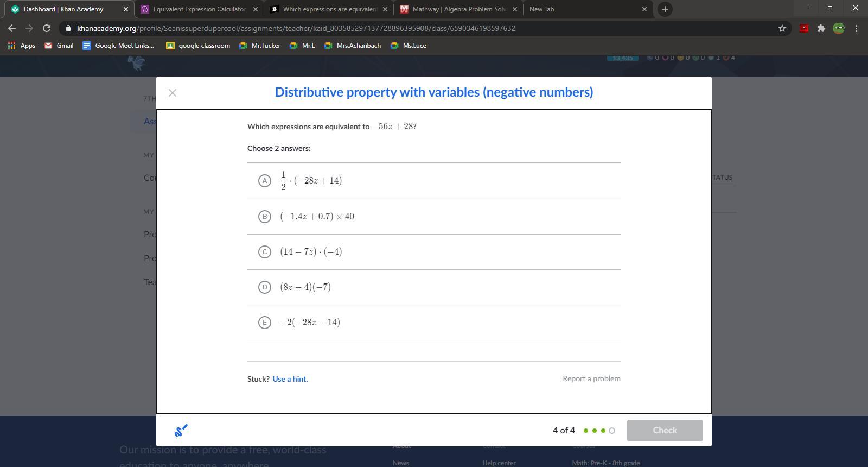Close the Dashboard Khan Academy tab
This screenshot has height=467, width=868.
tap(126, 9)
